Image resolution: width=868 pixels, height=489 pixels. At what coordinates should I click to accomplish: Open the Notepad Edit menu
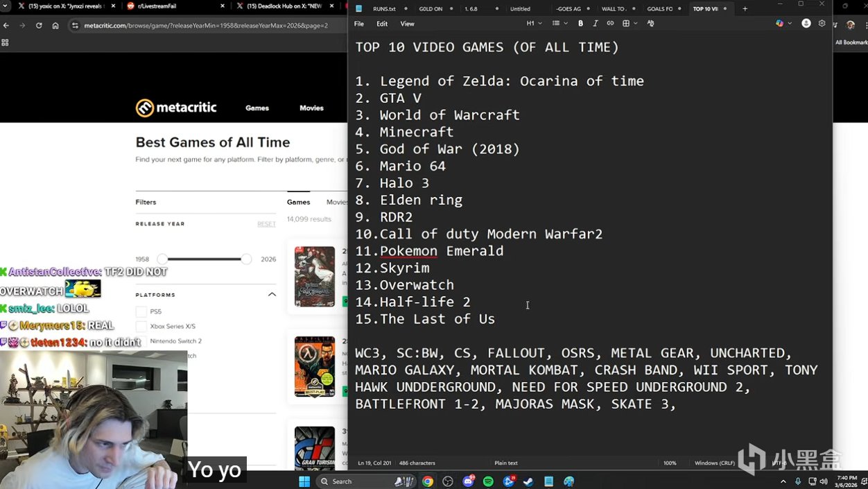point(382,24)
